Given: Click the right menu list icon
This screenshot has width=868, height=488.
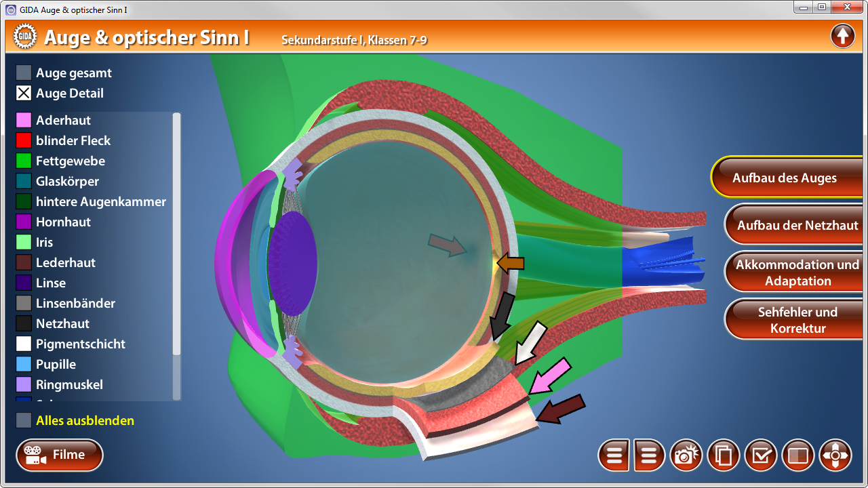Looking at the screenshot, I should click(649, 455).
